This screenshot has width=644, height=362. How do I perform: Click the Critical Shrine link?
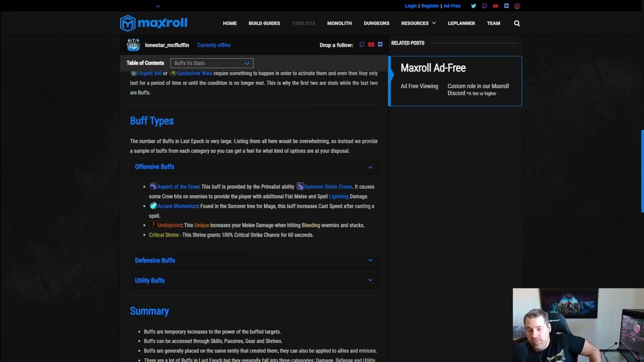pos(164,235)
